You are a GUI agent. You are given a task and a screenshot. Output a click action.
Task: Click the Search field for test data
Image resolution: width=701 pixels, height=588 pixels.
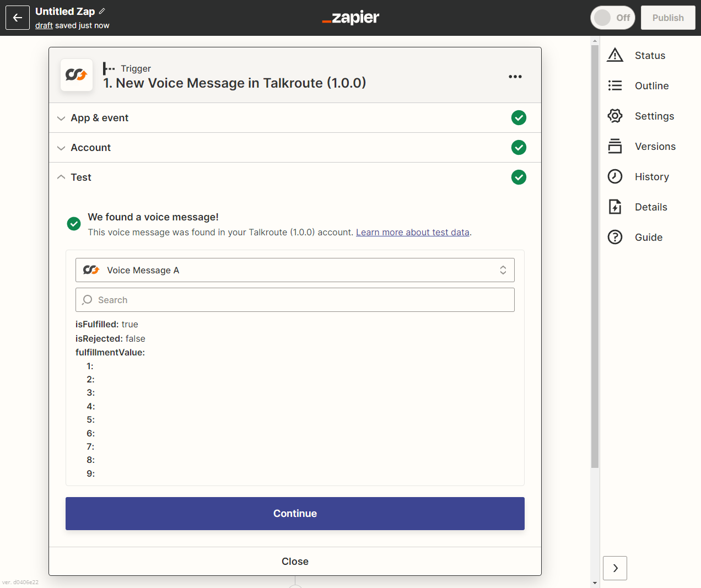295,300
